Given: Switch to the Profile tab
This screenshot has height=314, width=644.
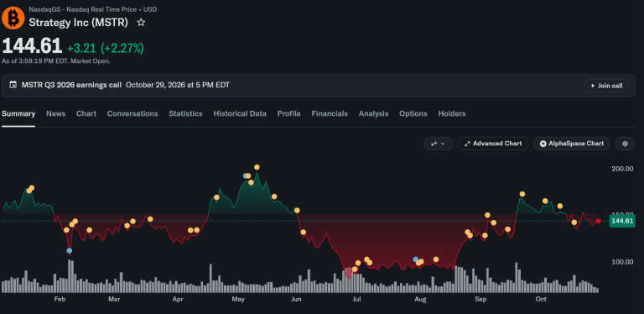Looking at the screenshot, I should [x=288, y=114].
